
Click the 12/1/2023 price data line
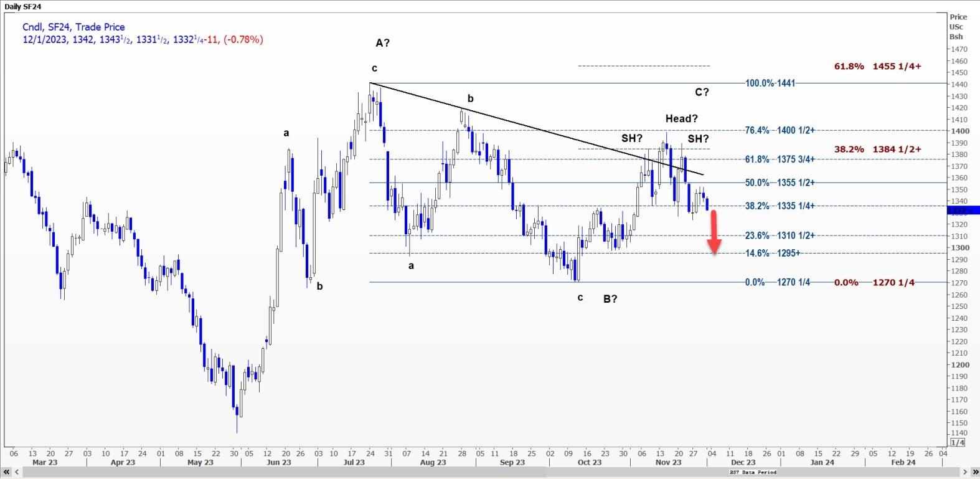(143, 39)
